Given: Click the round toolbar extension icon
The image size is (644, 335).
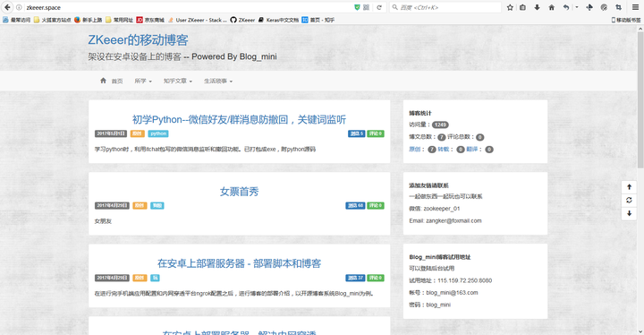Looking at the screenshot, I should pyautogui.click(x=604, y=7).
